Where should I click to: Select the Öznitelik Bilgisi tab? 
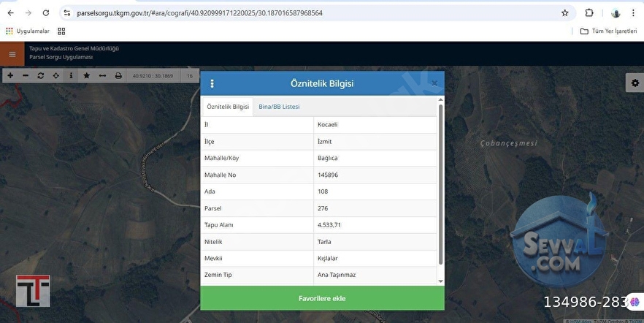pos(228,107)
